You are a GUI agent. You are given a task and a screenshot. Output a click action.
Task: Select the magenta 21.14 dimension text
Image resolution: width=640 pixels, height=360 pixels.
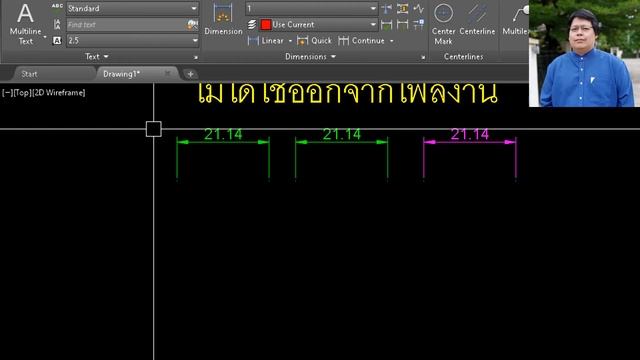tap(470, 134)
